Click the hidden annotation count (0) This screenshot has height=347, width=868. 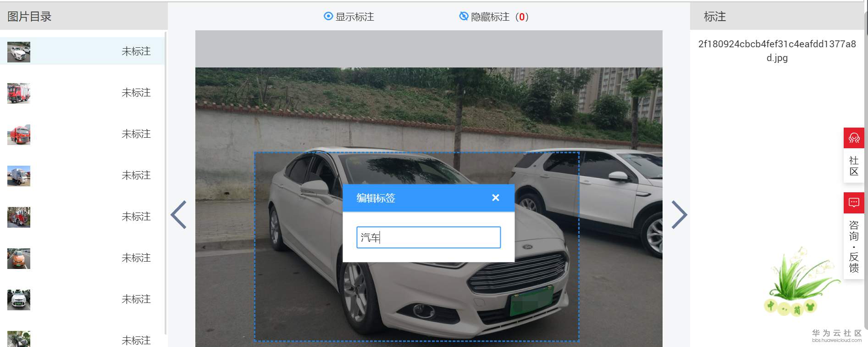click(522, 17)
